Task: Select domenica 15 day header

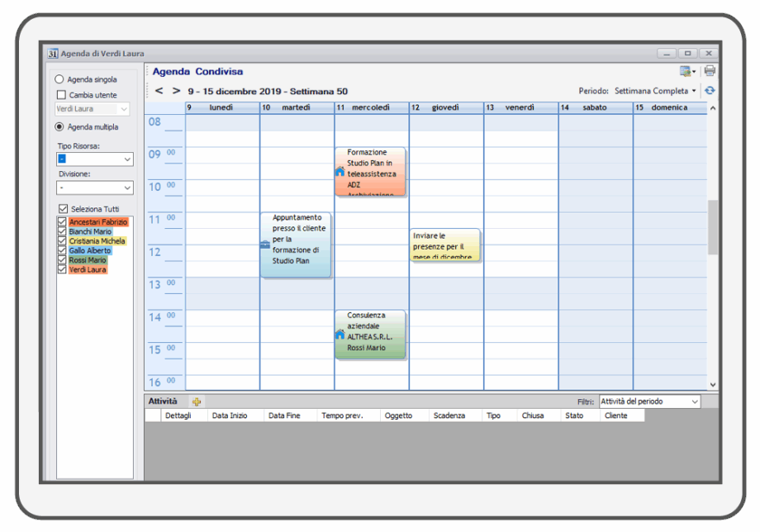Action: pyautogui.click(x=670, y=107)
